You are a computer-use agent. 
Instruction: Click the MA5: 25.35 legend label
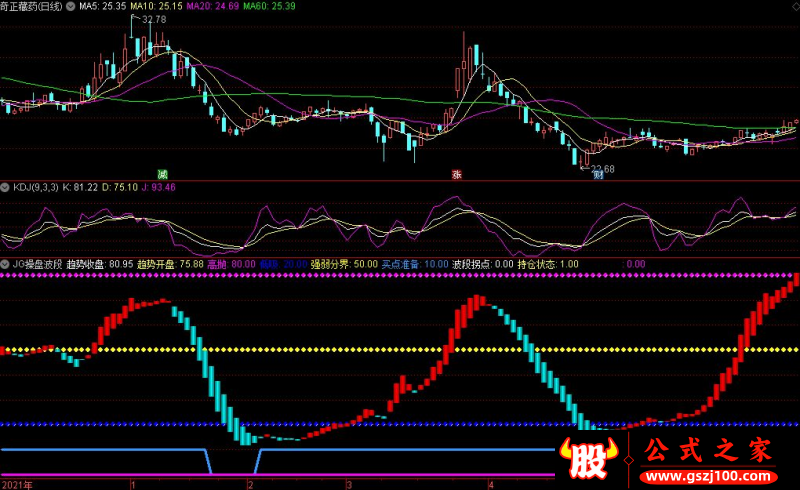pyautogui.click(x=103, y=6)
